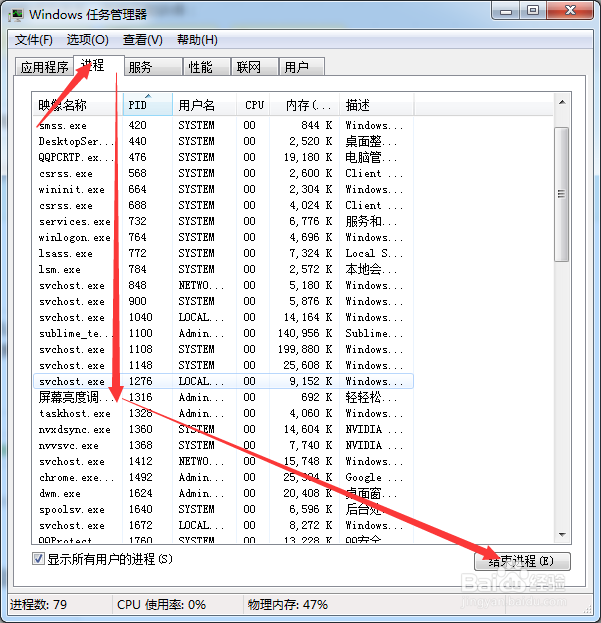Switch to the 联网 tab

pos(254,67)
